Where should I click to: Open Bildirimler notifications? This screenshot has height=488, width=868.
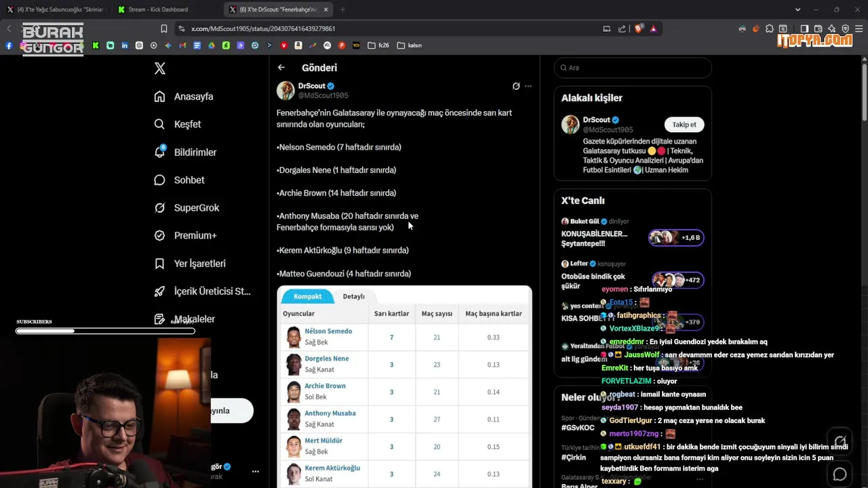185,152
